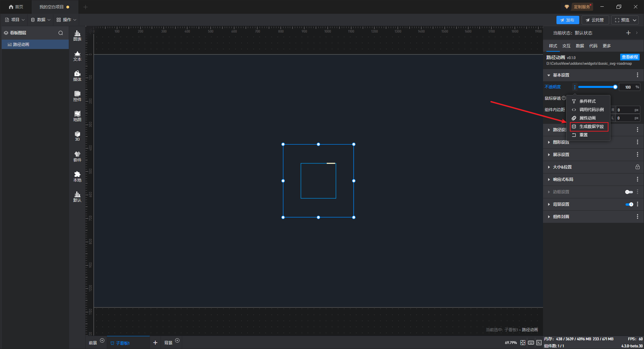
Task: Open the 预览 dropdown arrow
Action: [x=635, y=20]
